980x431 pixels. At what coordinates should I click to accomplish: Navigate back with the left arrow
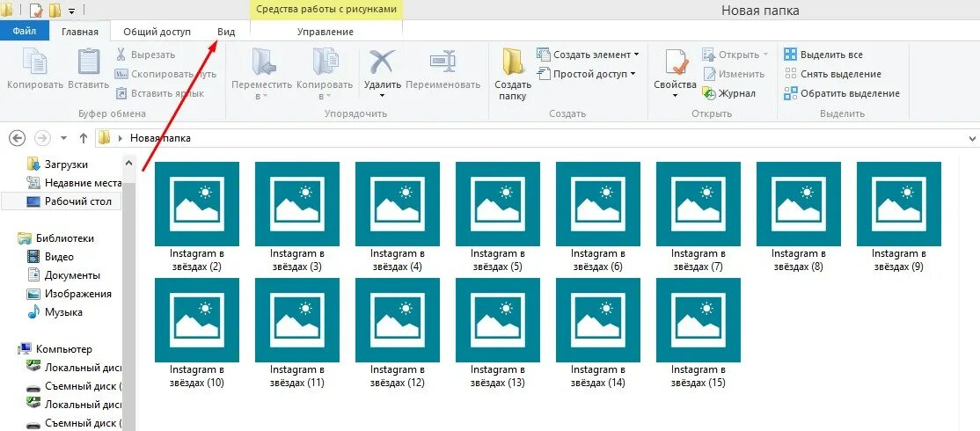coord(18,138)
